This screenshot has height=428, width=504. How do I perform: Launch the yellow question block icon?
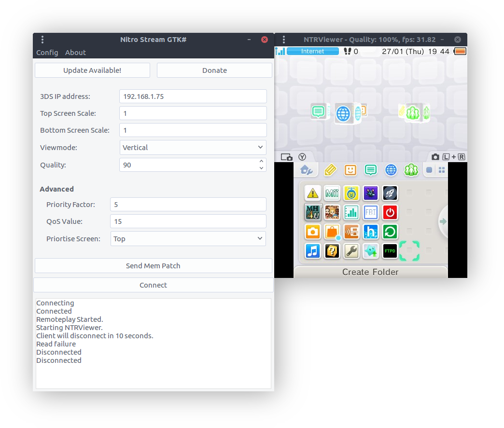pos(332,251)
